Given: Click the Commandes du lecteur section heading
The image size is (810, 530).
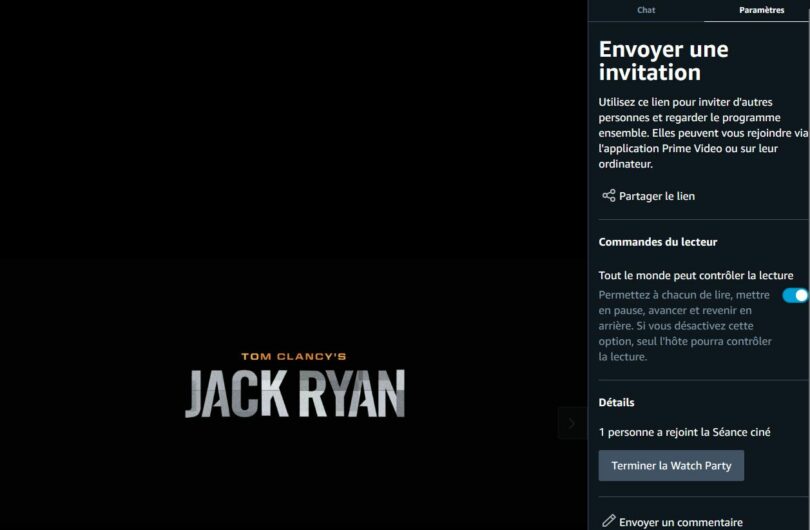Looking at the screenshot, I should pyautogui.click(x=658, y=242).
